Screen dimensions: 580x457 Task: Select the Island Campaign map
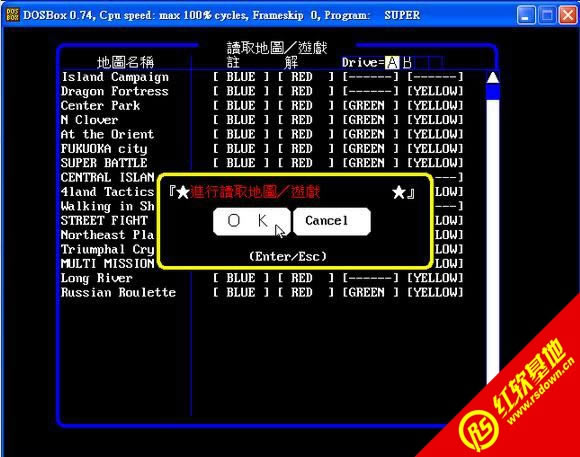[x=115, y=77]
